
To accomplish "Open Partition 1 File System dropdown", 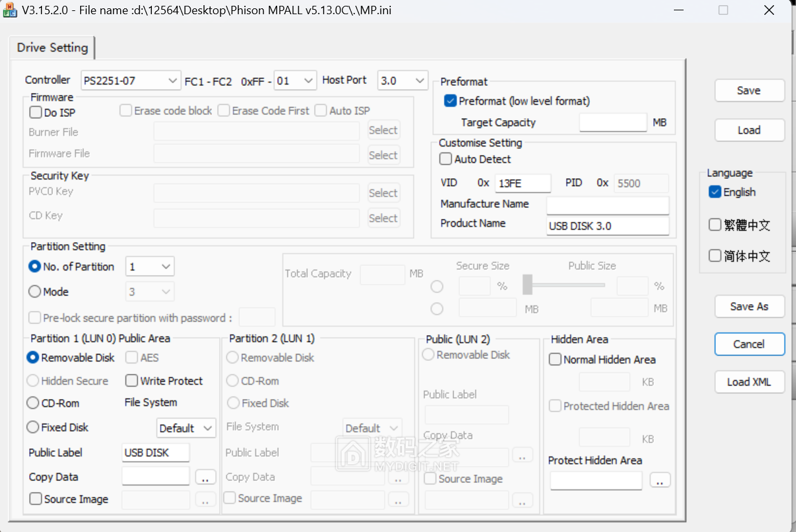I will pos(187,428).
